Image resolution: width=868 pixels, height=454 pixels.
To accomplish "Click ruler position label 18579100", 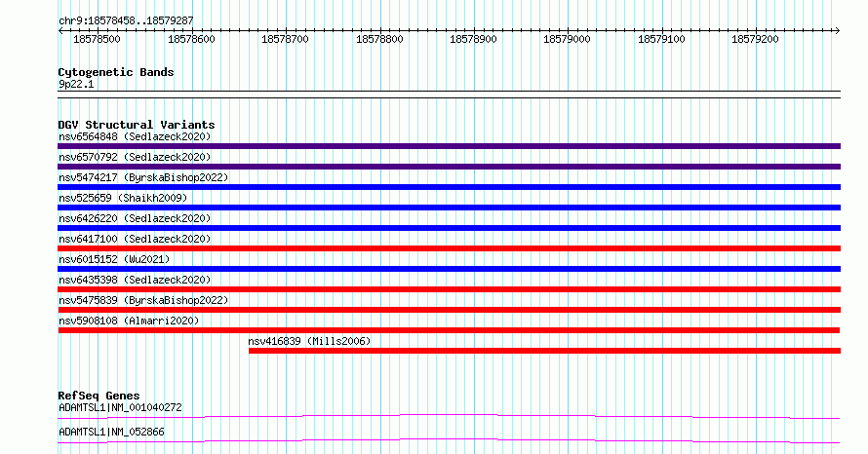I will click(661, 39).
